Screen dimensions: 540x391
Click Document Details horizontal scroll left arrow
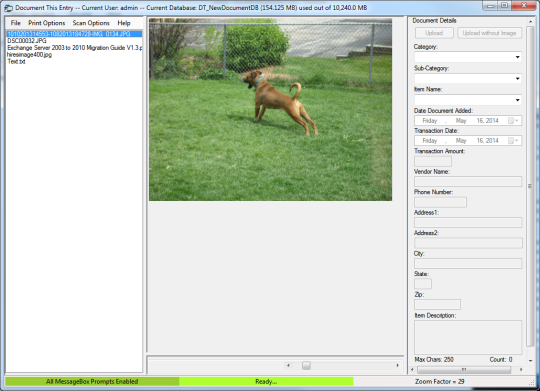(413, 370)
